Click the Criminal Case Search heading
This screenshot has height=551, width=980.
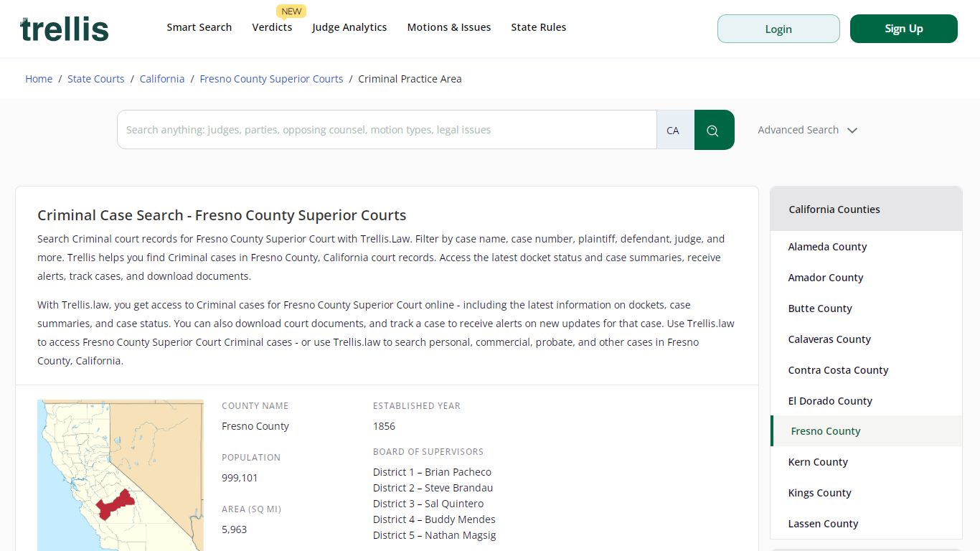click(x=222, y=215)
